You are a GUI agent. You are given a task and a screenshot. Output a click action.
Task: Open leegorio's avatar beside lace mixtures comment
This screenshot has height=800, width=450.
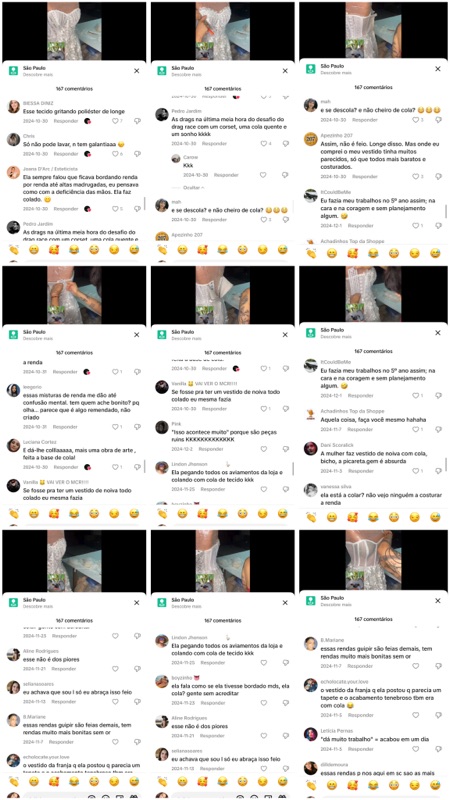pyautogui.click(x=14, y=390)
